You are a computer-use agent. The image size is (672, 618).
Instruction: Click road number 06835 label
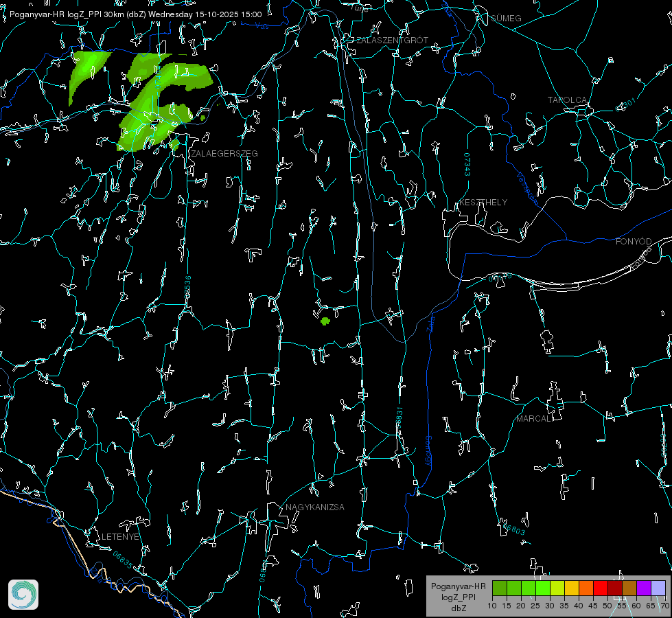tap(123, 560)
